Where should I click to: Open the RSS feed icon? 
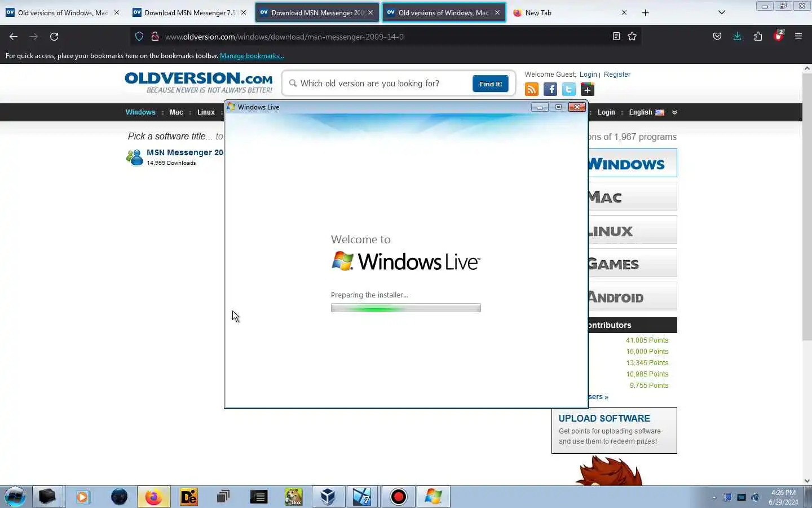tap(532, 89)
